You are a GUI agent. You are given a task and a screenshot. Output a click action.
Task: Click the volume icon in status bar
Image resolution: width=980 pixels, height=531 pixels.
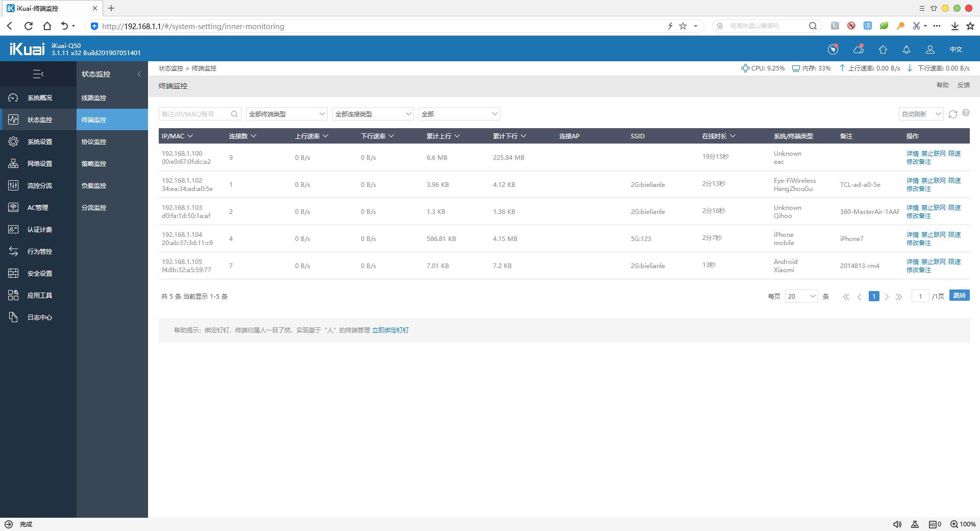click(897, 524)
